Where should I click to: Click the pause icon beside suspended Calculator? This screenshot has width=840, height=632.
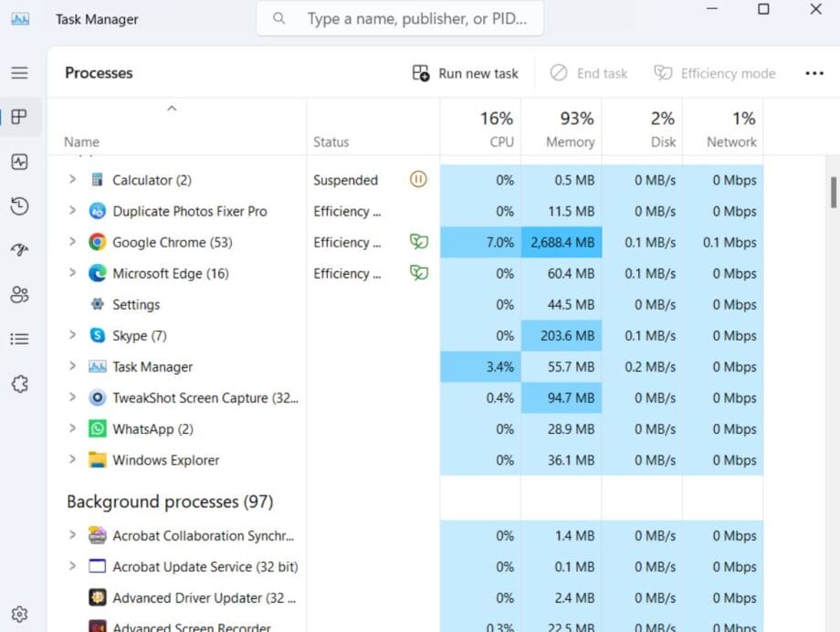pyautogui.click(x=418, y=180)
